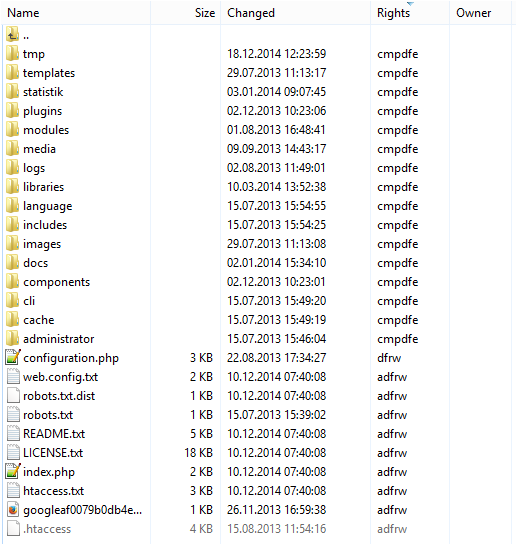The image size is (516, 544).
Task: Click the Owner column header
Action: coord(481,13)
